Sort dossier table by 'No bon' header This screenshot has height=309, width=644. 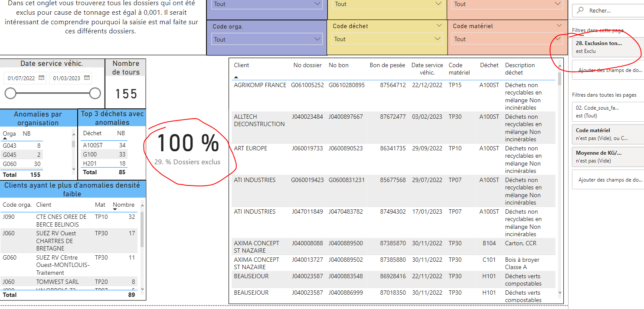pyautogui.click(x=339, y=65)
